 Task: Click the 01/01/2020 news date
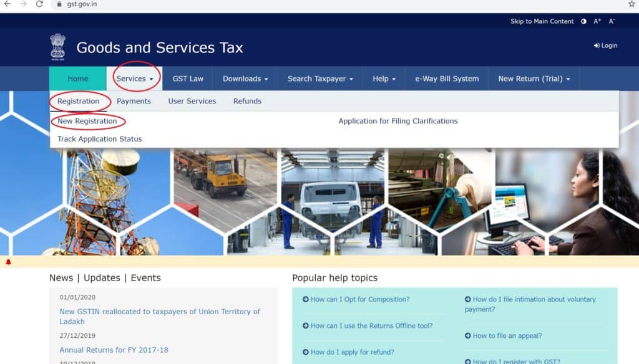pos(77,297)
